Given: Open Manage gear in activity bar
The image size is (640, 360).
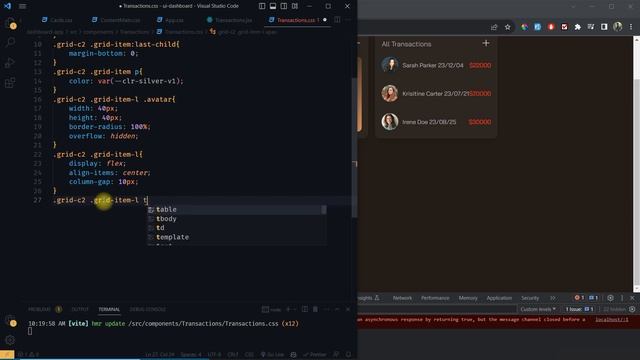Looking at the screenshot, I should point(10,340).
